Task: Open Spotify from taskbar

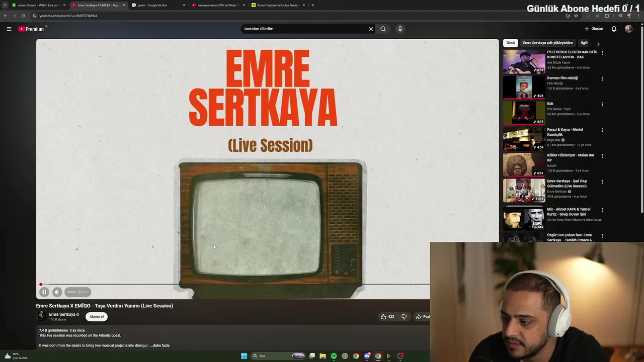Action: point(334,356)
